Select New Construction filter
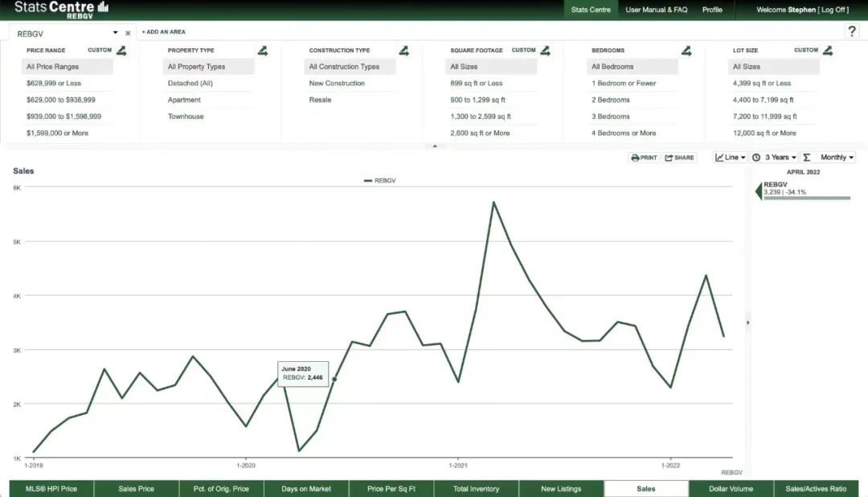This screenshot has width=868, height=497. [x=337, y=83]
